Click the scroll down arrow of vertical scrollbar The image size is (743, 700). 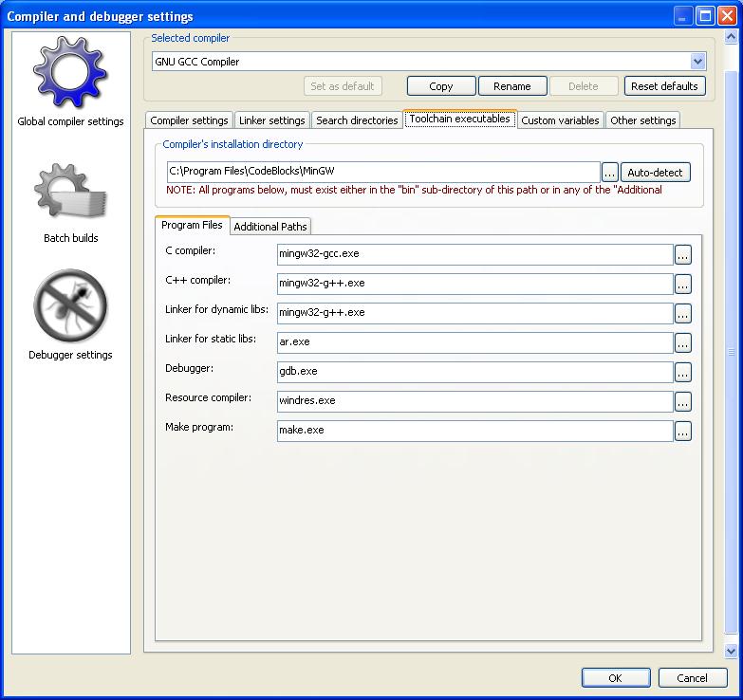coord(731,652)
